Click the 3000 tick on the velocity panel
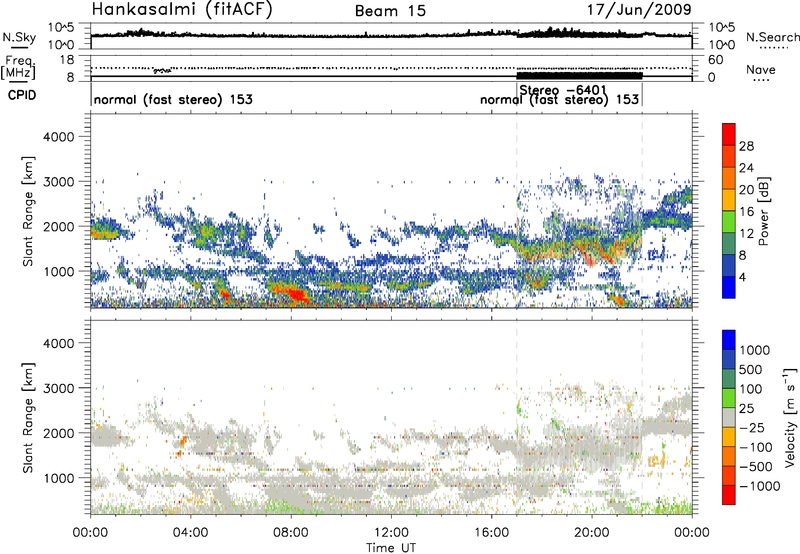The height and width of the screenshot is (554, 800). coord(58,388)
